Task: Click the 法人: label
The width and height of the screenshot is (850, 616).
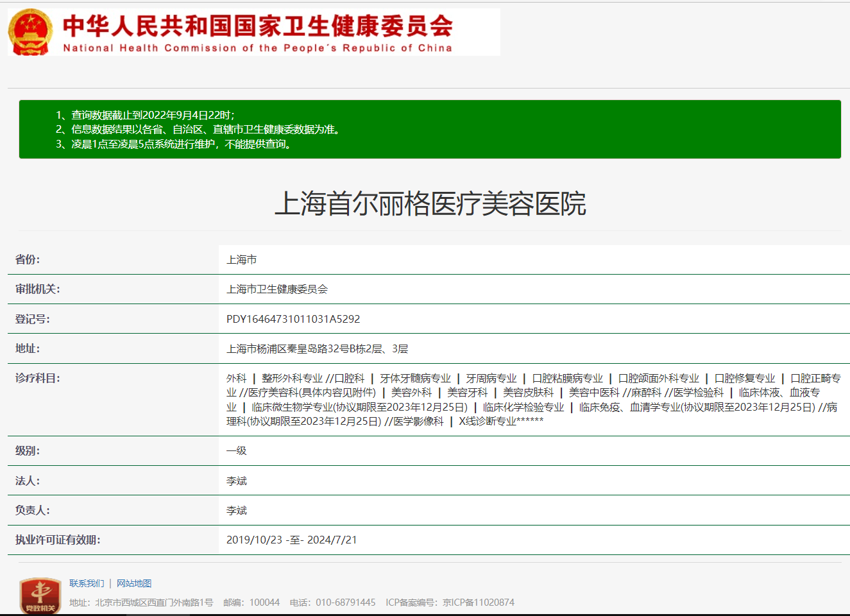Action: click(x=28, y=481)
